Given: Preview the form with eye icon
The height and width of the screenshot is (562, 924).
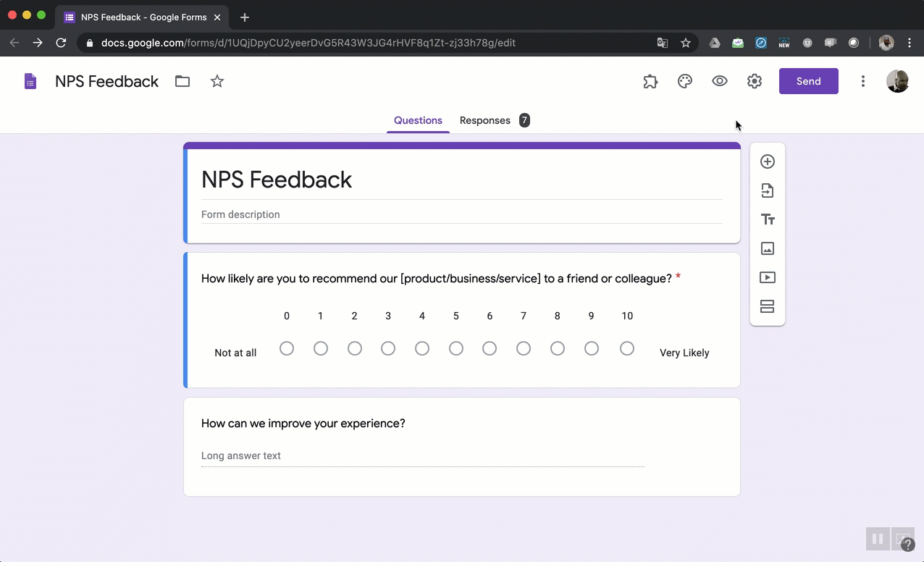Looking at the screenshot, I should coord(720,81).
